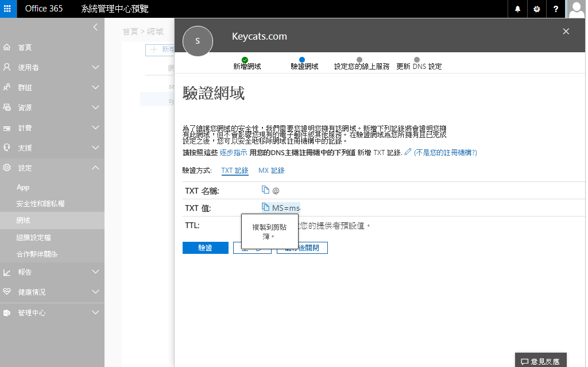Screen dimensions: 588x367
Task: Click the gear icon beside 設定
Action: 7,168
